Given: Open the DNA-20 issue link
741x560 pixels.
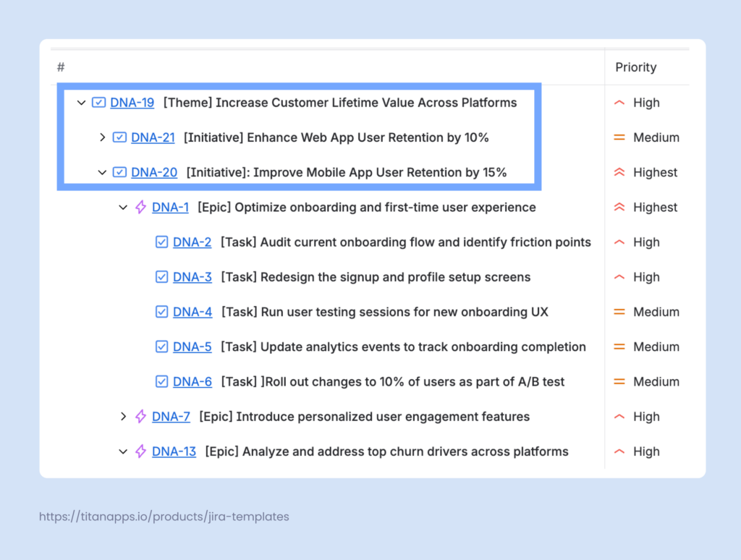Looking at the screenshot, I should 153,172.
